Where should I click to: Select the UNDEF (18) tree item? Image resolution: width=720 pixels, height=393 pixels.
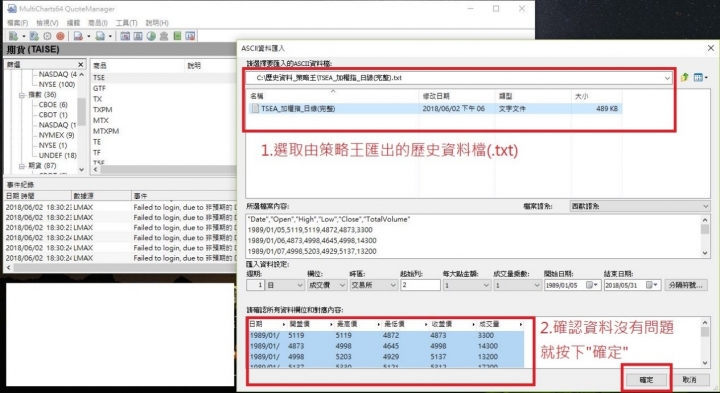click(x=57, y=155)
